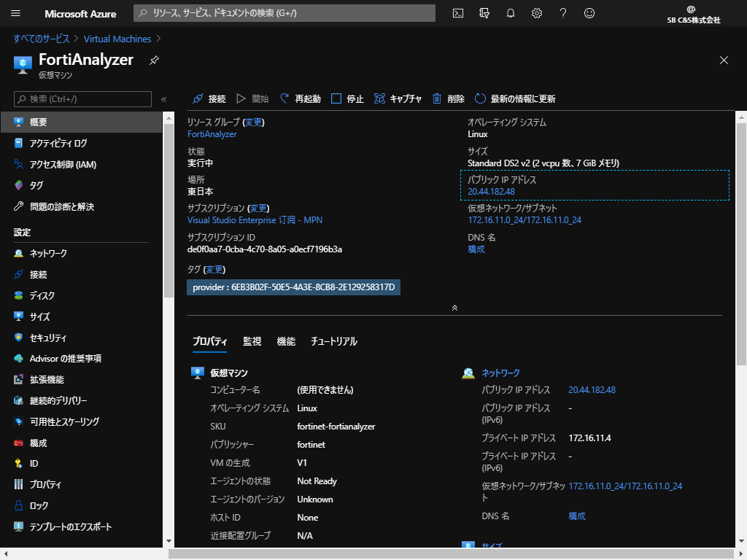Capture the VM with キャプチャ
This screenshot has height=560, width=747.
click(398, 98)
